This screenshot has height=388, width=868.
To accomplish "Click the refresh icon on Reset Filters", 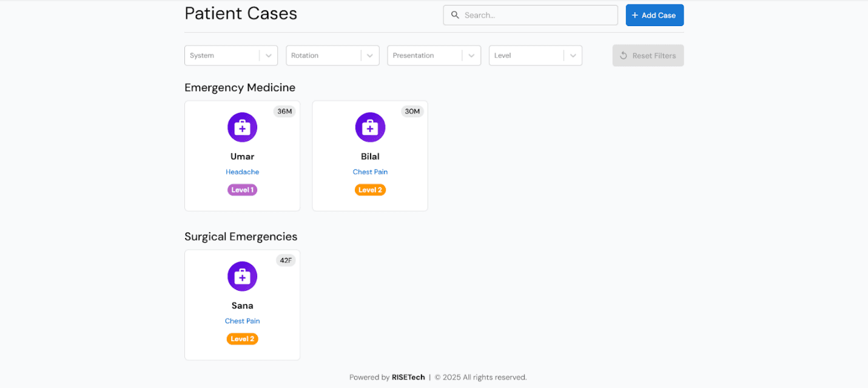I will coord(624,55).
